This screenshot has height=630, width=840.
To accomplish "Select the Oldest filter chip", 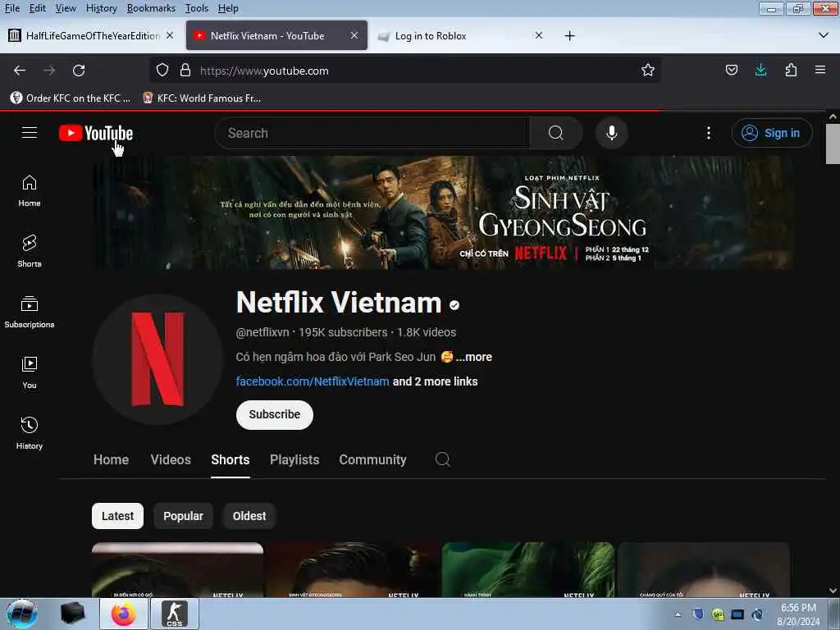I will coord(249,516).
